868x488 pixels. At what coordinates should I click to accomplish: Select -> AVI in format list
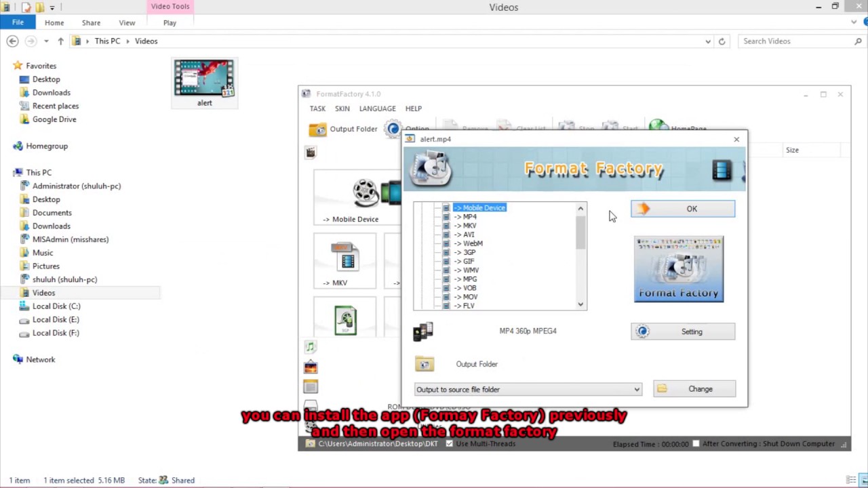point(465,235)
